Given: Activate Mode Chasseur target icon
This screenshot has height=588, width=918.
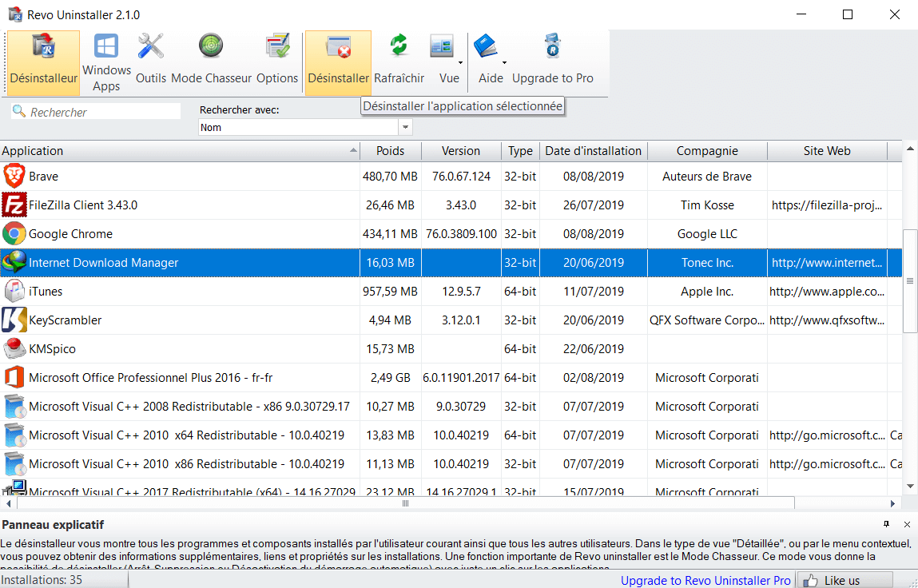Looking at the screenshot, I should (211, 47).
